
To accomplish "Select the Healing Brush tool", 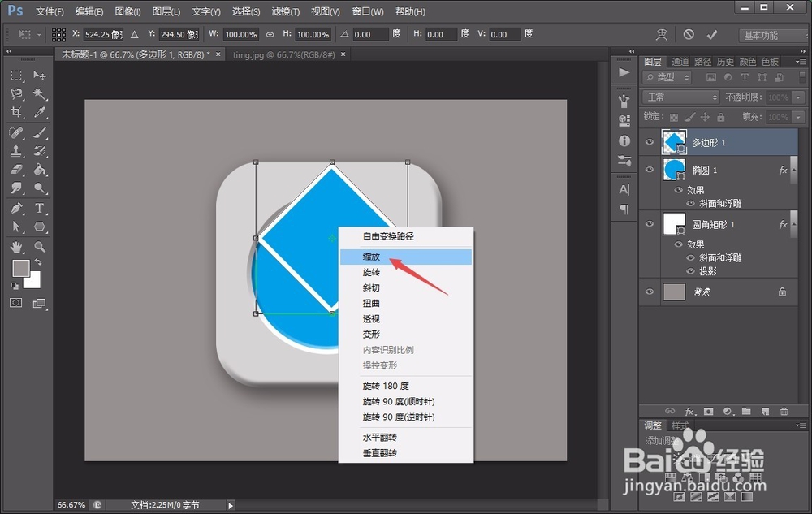I will (x=16, y=133).
